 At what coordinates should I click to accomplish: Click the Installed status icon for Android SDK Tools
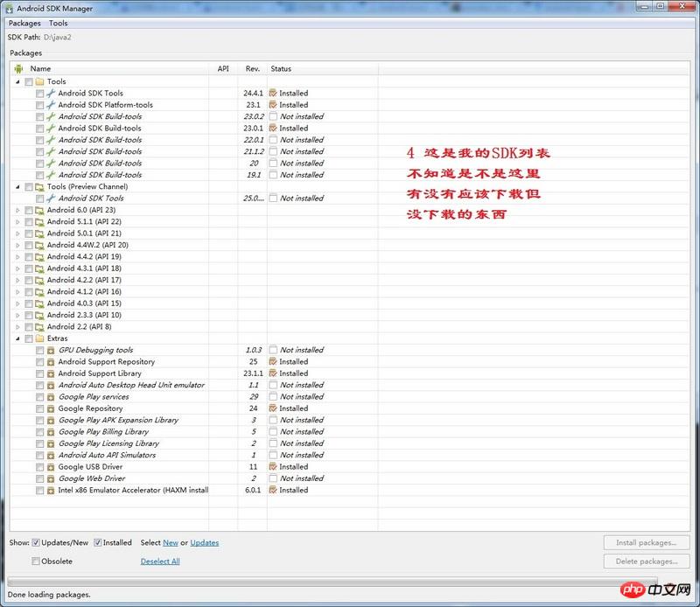coord(273,94)
